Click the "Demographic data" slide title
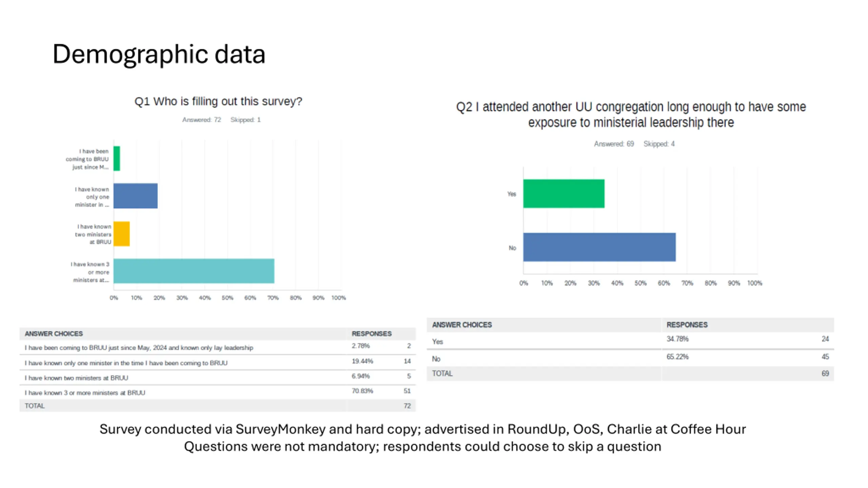The width and height of the screenshot is (868, 488). [x=159, y=54]
